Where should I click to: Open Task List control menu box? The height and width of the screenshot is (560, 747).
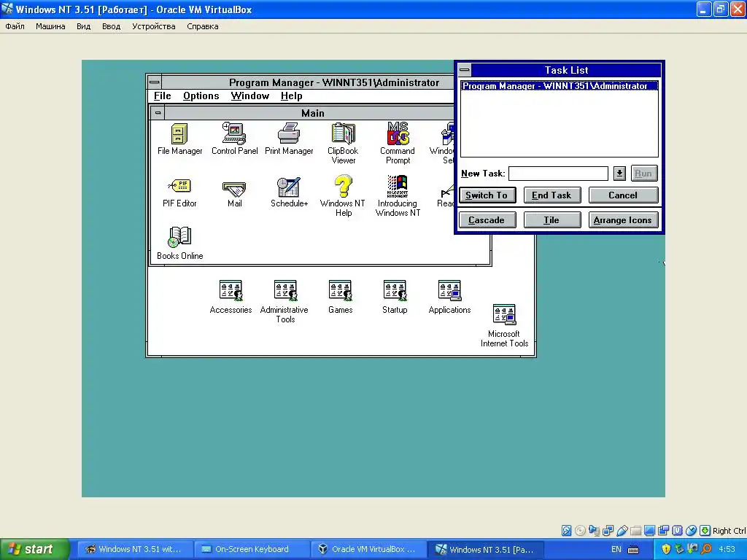coord(465,71)
